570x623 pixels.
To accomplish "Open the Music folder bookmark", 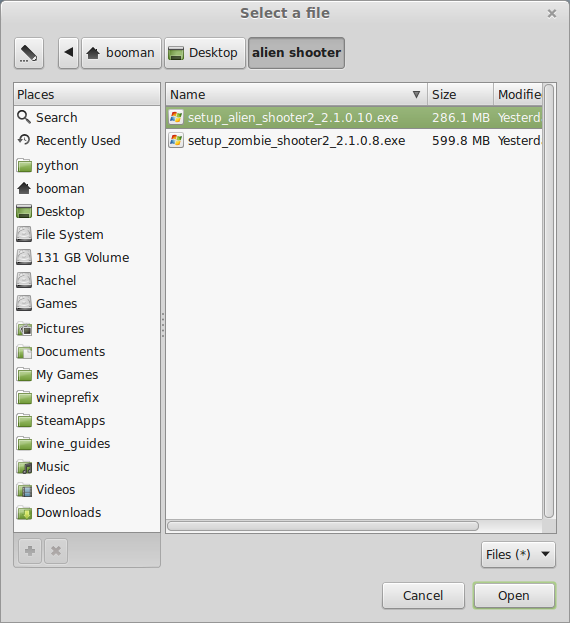I will (x=87, y=467).
